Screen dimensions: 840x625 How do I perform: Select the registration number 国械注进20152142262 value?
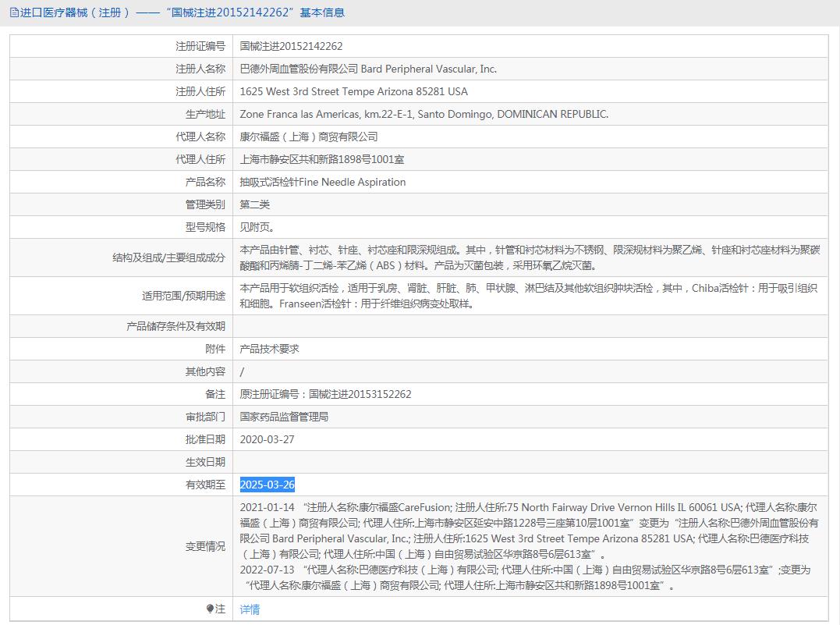[x=291, y=46]
